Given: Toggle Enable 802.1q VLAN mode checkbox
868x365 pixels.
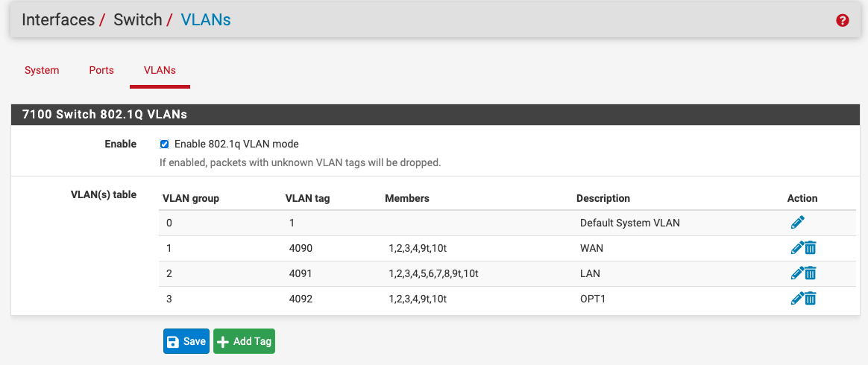Looking at the screenshot, I should 164,145.
